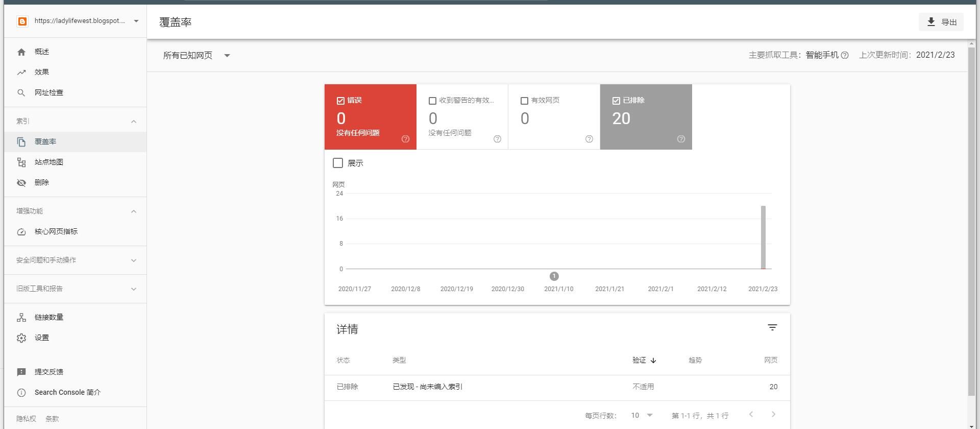
Task: Collapse the 索引 section
Action: point(134,121)
